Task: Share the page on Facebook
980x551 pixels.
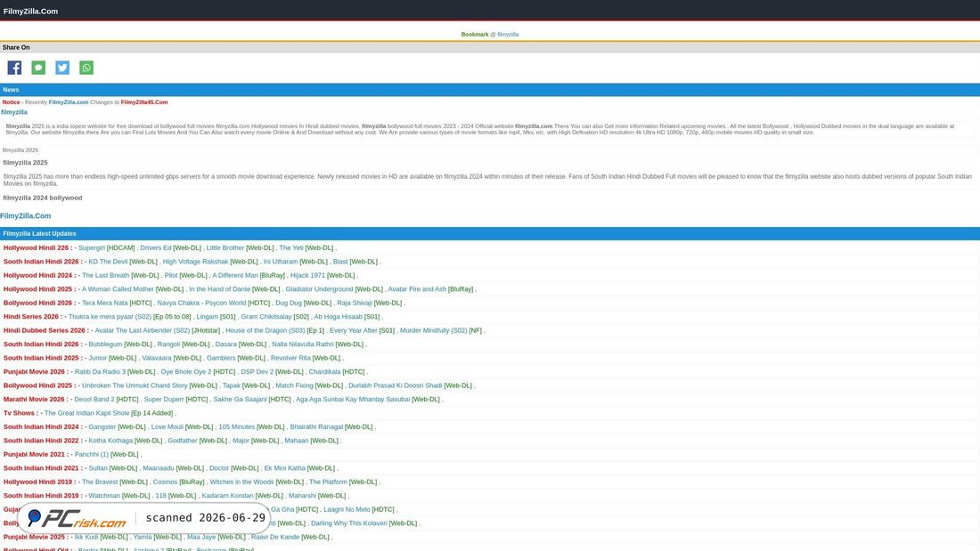Action: pyautogui.click(x=14, y=68)
